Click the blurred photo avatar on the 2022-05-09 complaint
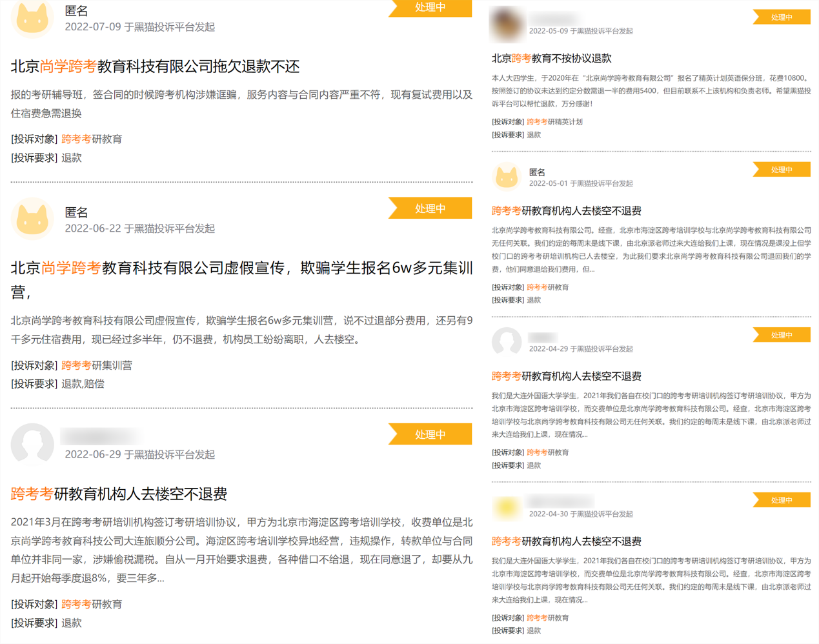This screenshot has height=644, width=819. (507, 24)
